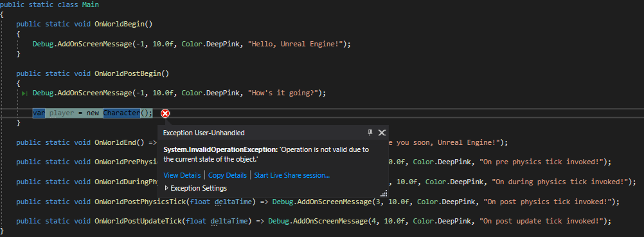Click the "Hello, Unreal Engine!" string
This screenshot has height=237, width=644.
pyautogui.click(x=295, y=44)
